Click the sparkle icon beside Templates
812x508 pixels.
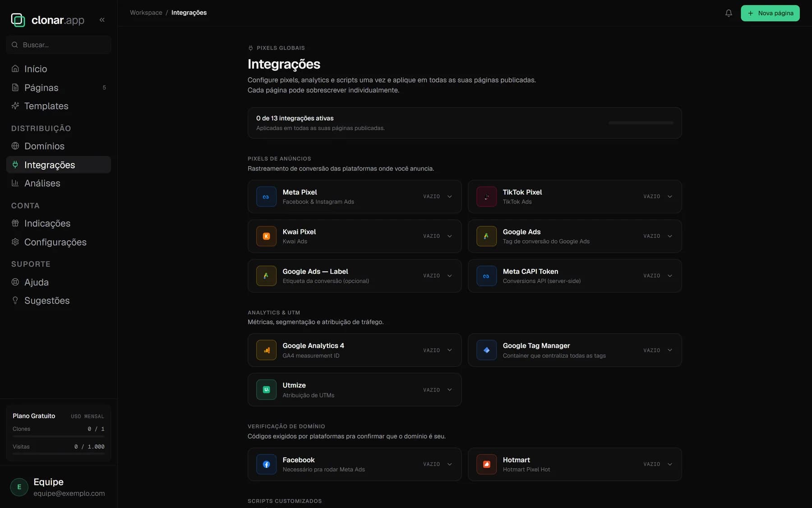[x=15, y=106]
